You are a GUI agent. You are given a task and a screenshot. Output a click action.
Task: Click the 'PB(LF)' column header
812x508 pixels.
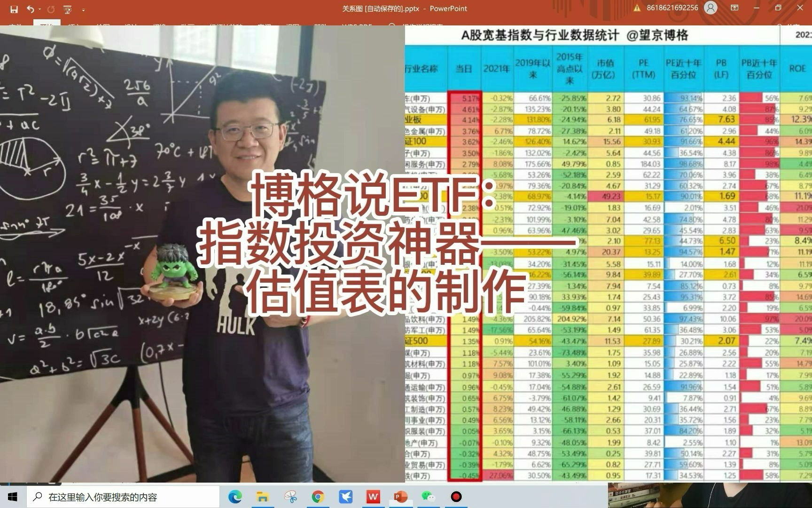721,69
